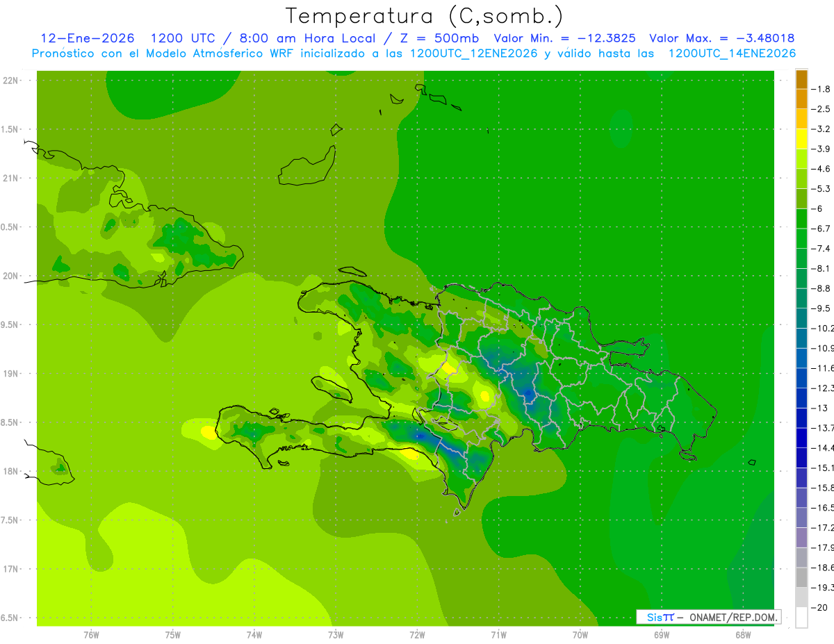Image resolution: width=834 pixels, height=644 pixels.
Task: Click the '-1.8' legend value
Action: click(x=820, y=89)
